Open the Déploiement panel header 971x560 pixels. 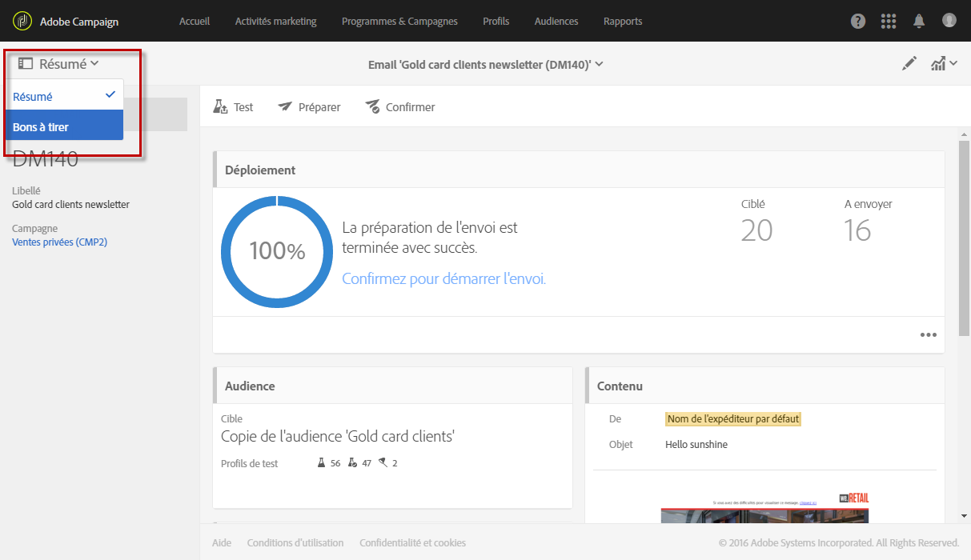[x=579, y=170]
